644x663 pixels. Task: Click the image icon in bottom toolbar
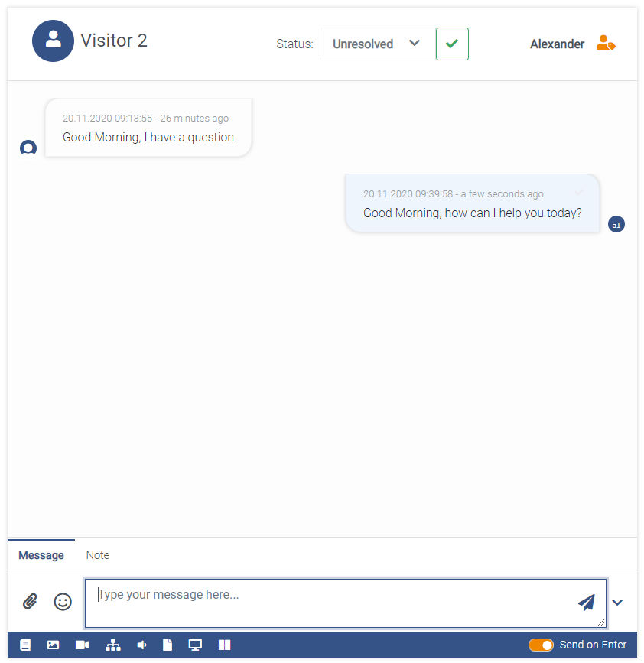(x=53, y=645)
